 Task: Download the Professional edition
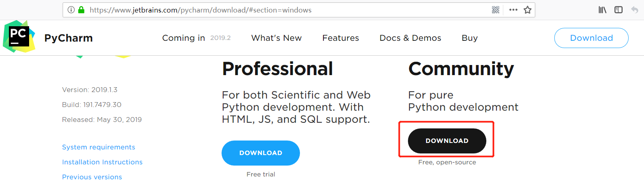(x=261, y=153)
